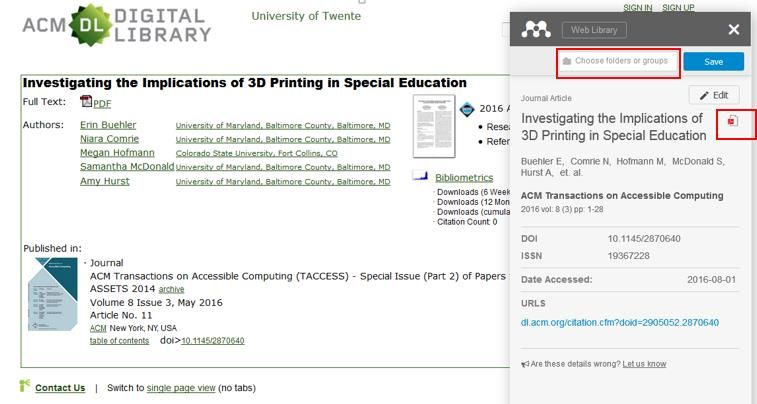Click Amy Hurst's University of Maryland affiliation

click(x=283, y=181)
